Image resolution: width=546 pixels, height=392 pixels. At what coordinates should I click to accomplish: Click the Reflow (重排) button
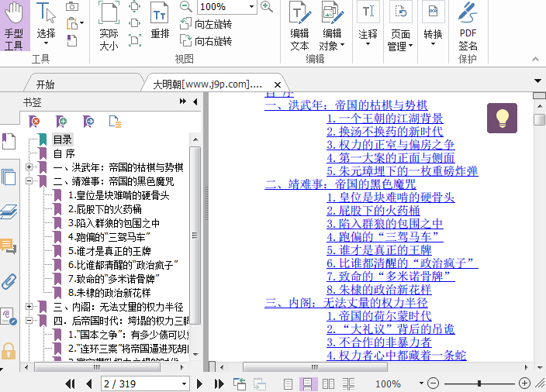click(x=160, y=20)
